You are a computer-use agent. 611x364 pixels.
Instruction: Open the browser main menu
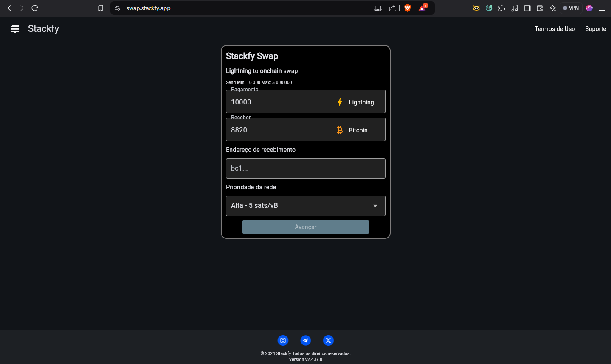tap(602, 8)
